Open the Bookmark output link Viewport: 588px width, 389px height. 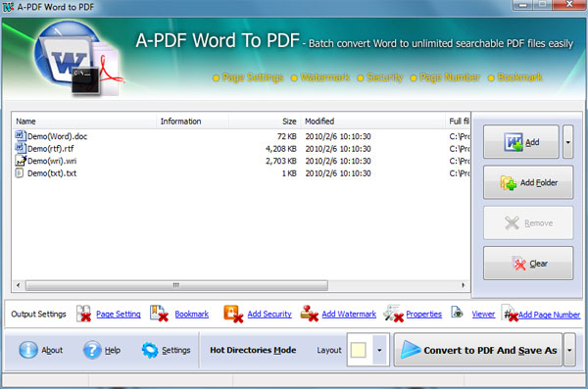point(192,314)
